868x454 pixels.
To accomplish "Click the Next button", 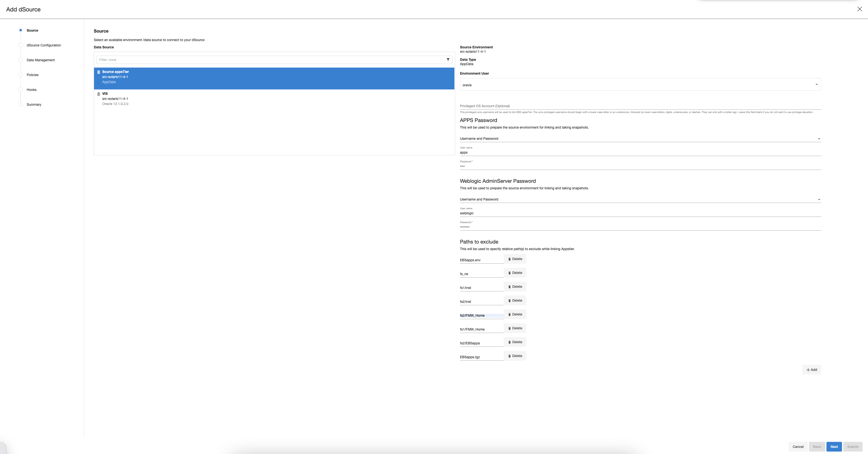I will coord(834,446).
